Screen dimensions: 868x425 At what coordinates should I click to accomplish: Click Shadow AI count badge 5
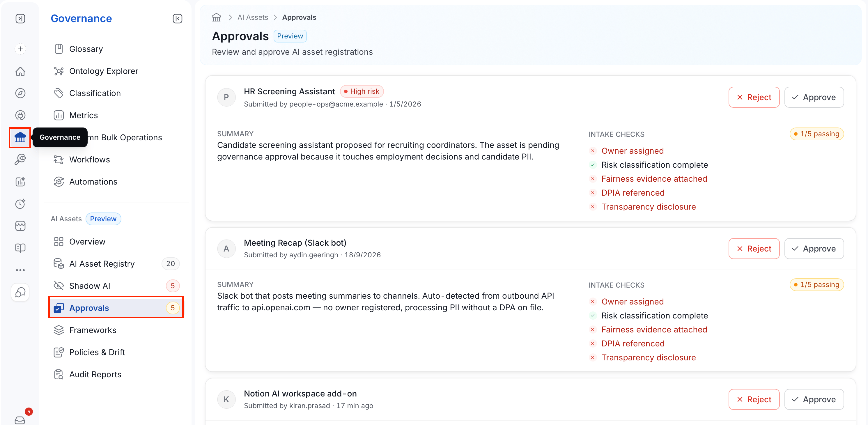(x=173, y=286)
